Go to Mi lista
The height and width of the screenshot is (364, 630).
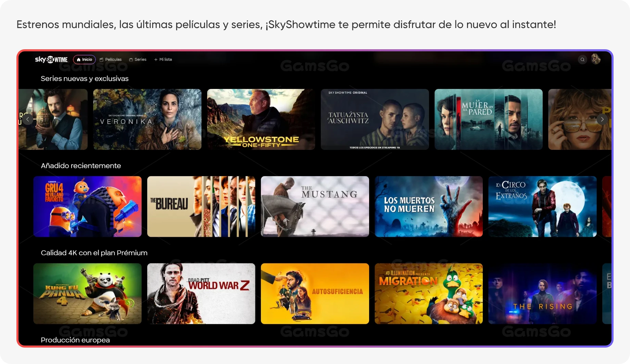163,60
